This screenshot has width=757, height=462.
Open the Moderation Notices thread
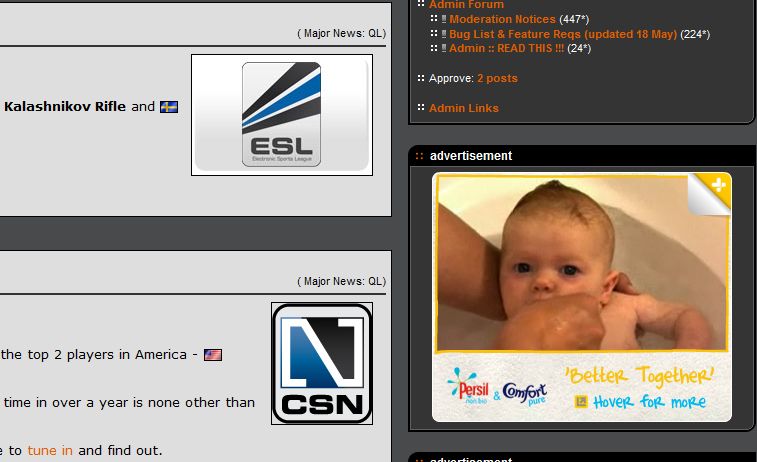(502, 19)
